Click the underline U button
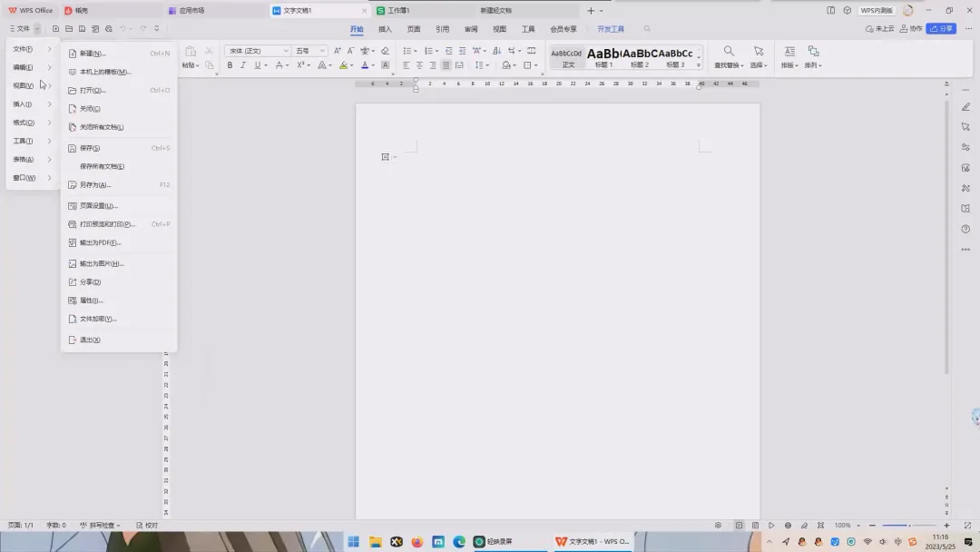The image size is (980, 552). [x=257, y=65]
